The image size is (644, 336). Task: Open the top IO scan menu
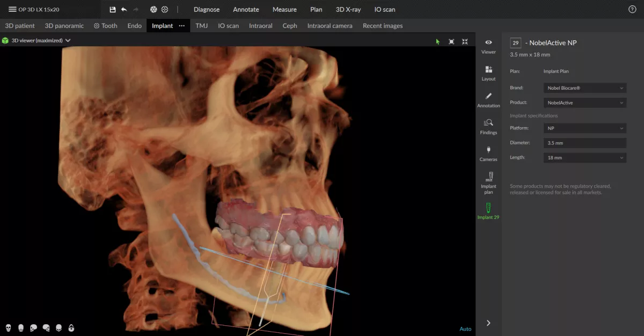[385, 10]
